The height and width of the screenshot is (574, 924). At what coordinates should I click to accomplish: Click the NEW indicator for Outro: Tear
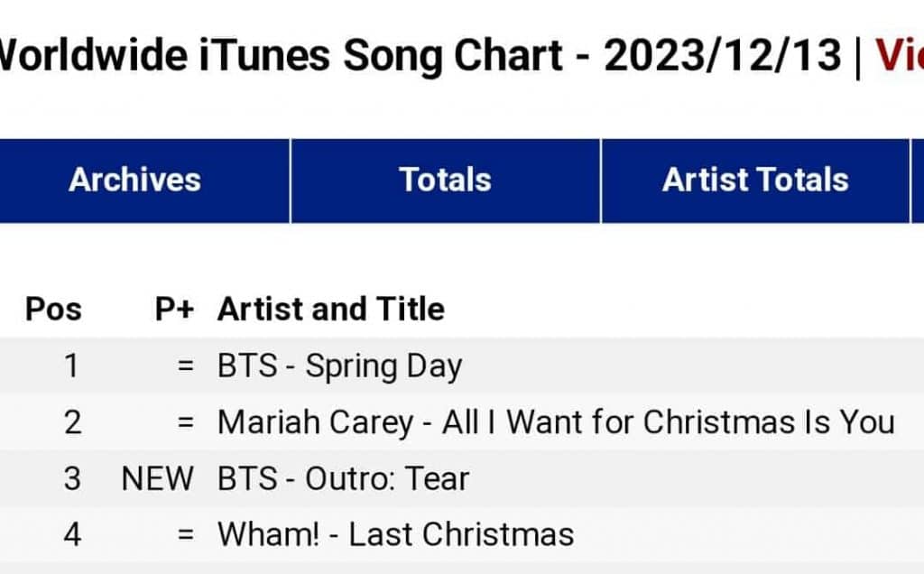[157, 478]
